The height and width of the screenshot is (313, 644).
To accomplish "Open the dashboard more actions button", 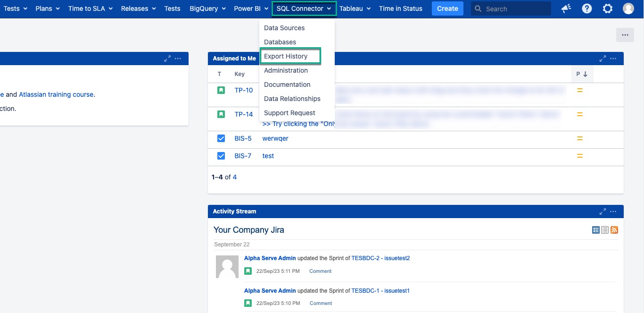I will (625, 35).
